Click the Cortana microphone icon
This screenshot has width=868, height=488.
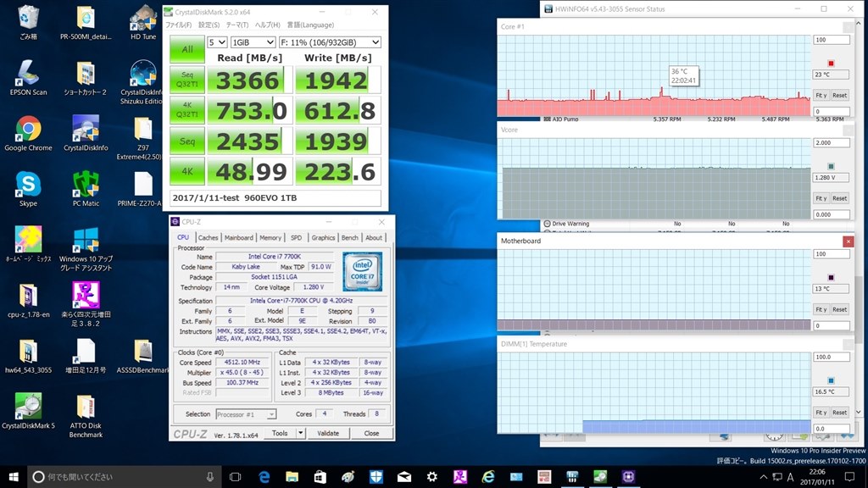[x=210, y=476]
